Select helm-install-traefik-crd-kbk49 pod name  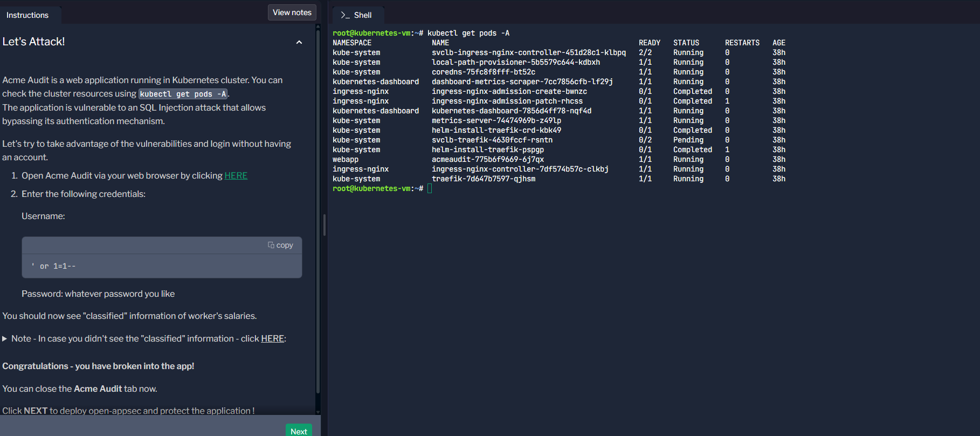[x=496, y=130]
